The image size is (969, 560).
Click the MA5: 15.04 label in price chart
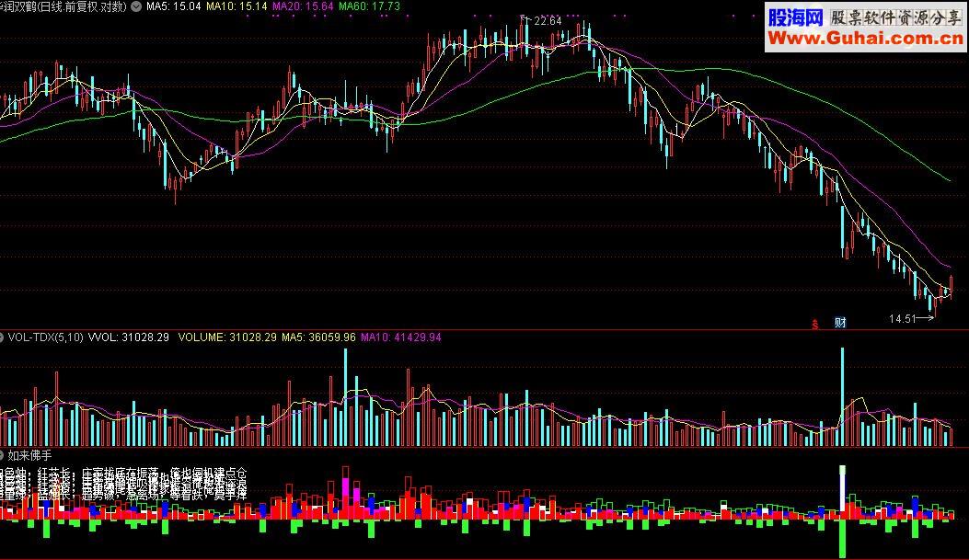tap(174, 6)
